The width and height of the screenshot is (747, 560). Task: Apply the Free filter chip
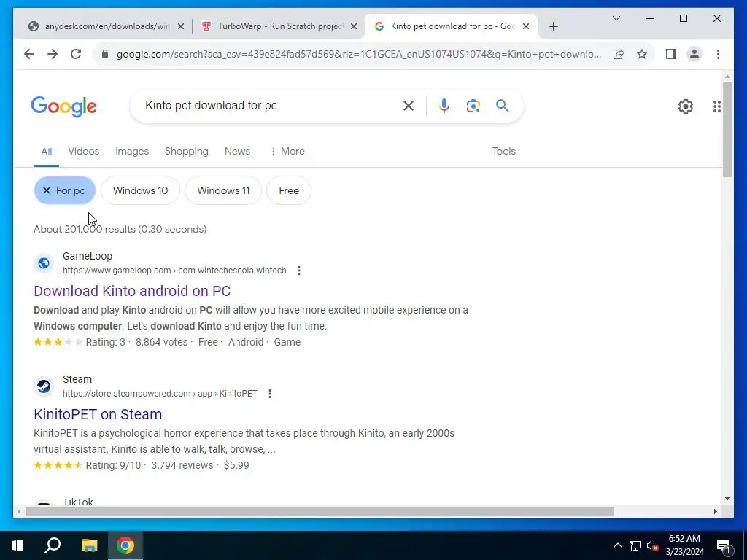pos(289,190)
